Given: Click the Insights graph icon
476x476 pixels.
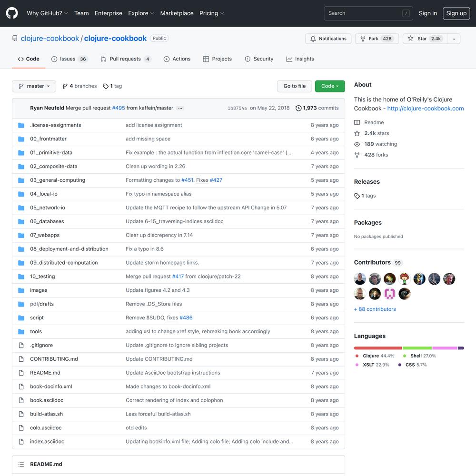Looking at the screenshot, I should (x=289, y=59).
